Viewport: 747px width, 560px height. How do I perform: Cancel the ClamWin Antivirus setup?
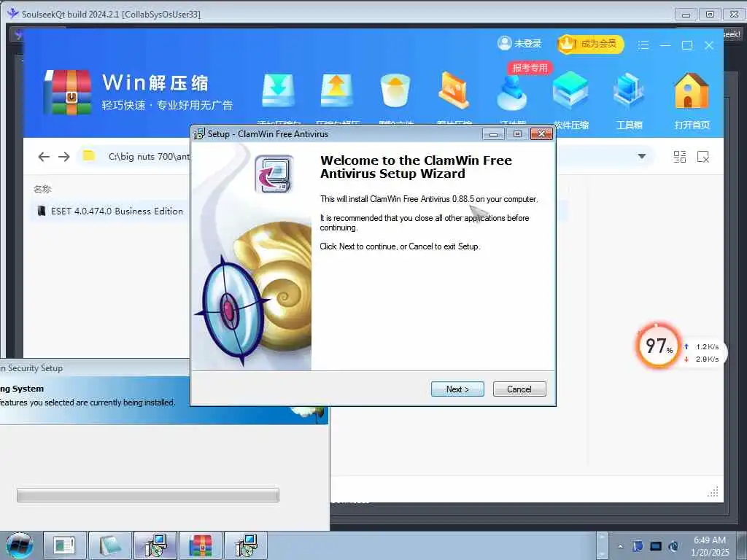519,389
